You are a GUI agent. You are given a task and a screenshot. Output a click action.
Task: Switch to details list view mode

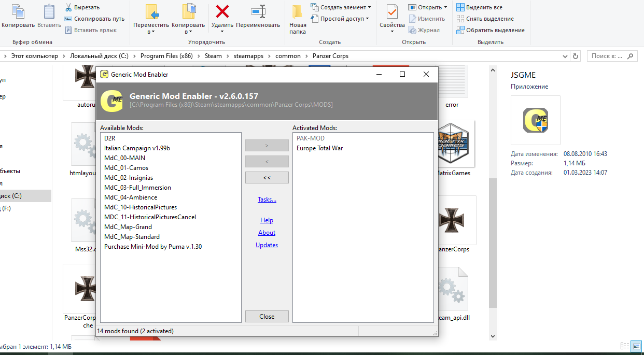(625, 346)
